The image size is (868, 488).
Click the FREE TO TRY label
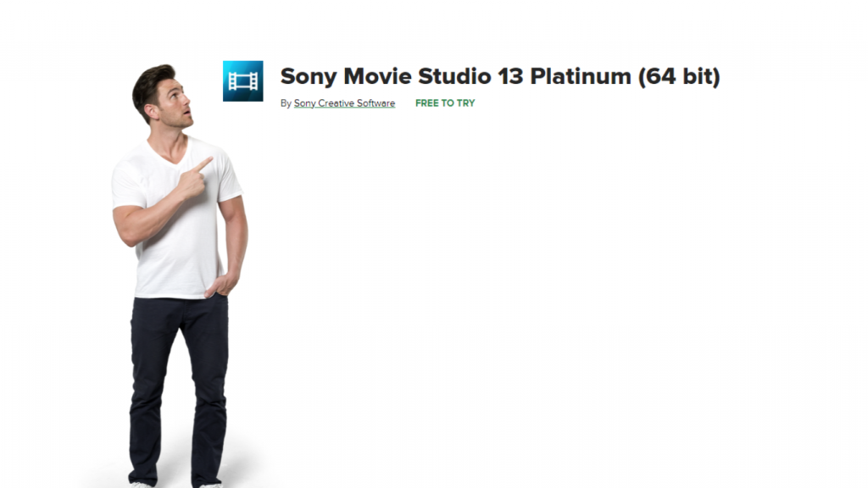445,103
